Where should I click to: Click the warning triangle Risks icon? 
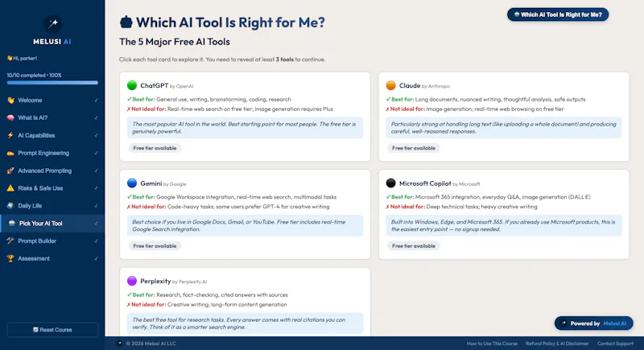pyautogui.click(x=10, y=188)
